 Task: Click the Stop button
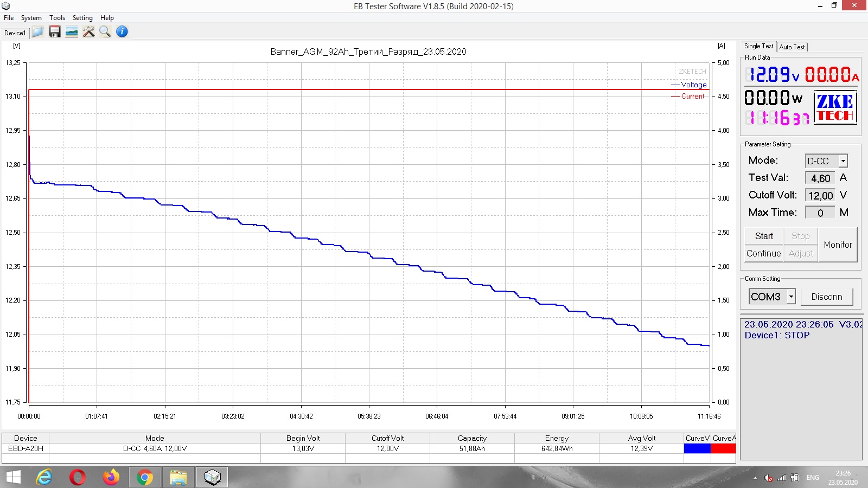point(800,236)
